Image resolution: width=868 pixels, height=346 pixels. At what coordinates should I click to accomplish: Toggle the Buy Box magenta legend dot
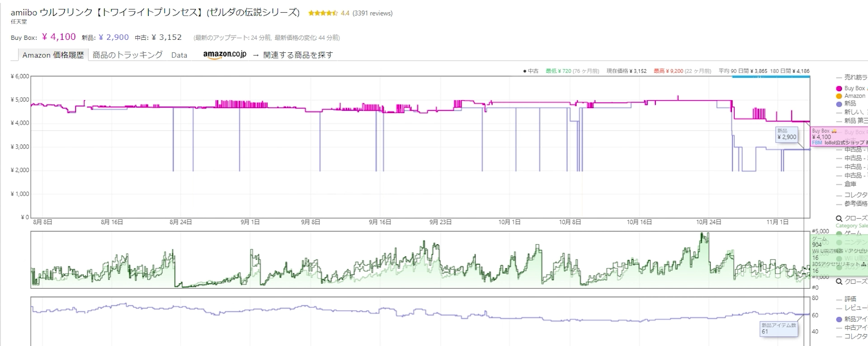pyautogui.click(x=839, y=89)
